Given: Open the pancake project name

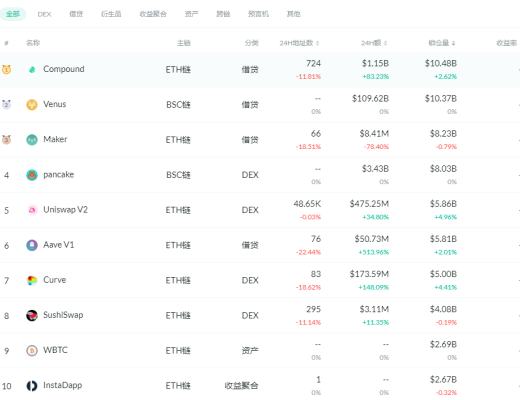Looking at the screenshot, I should 59,174.
